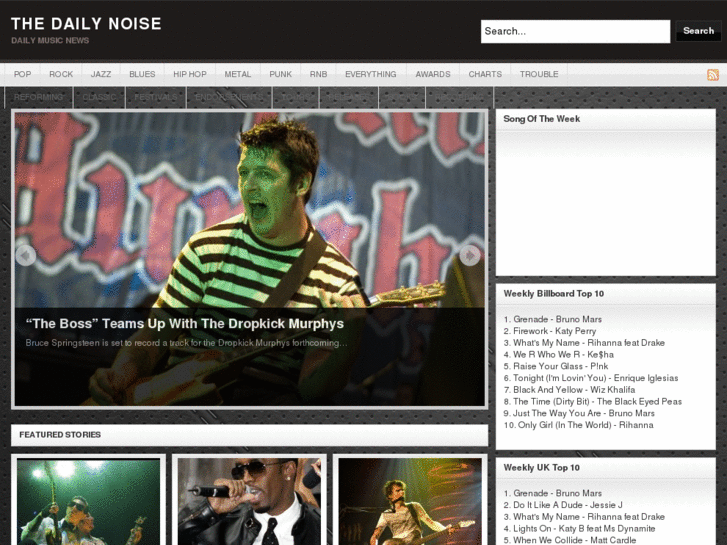
Task: Open the RNB category
Action: pyautogui.click(x=318, y=74)
